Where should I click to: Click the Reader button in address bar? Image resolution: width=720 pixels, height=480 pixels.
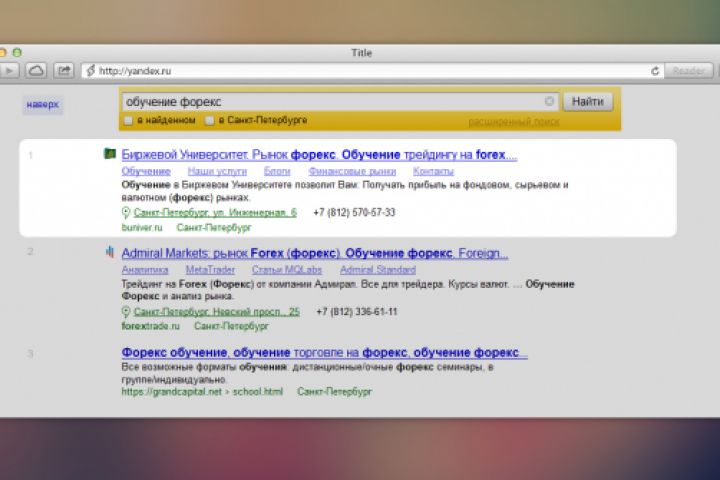(688, 71)
